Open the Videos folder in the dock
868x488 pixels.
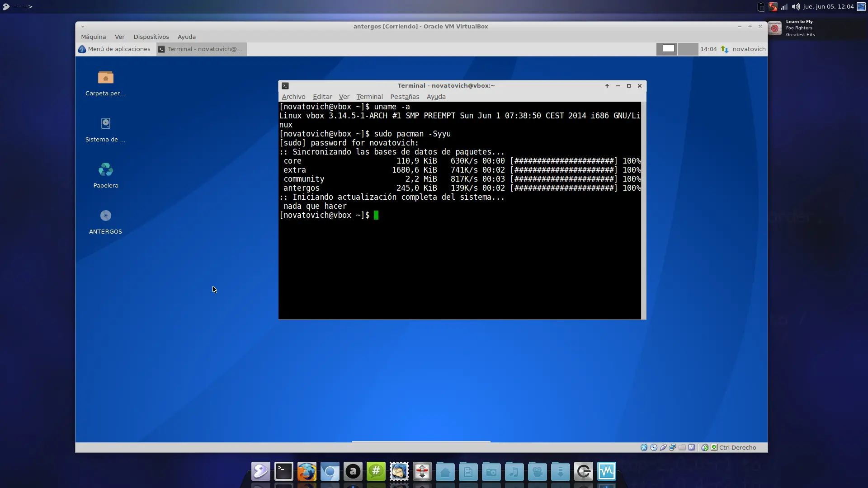[x=538, y=472]
